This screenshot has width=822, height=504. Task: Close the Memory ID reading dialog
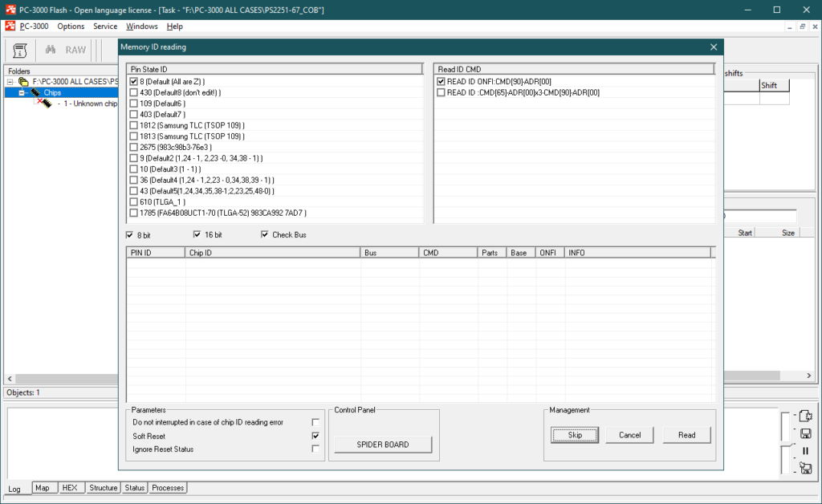714,47
